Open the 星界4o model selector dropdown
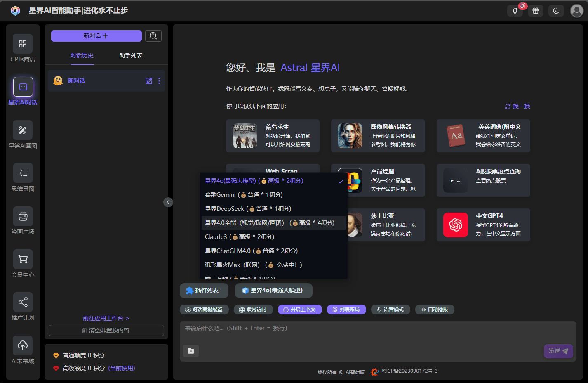This screenshot has width=588, height=383. click(274, 291)
